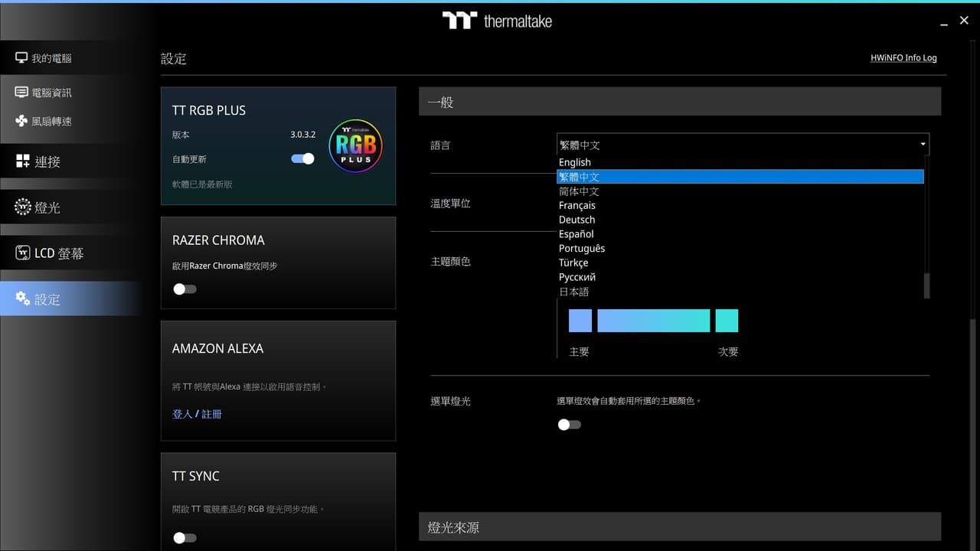Pick Español in the language list
Screen dimensions: 980x551
pyautogui.click(x=740, y=234)
